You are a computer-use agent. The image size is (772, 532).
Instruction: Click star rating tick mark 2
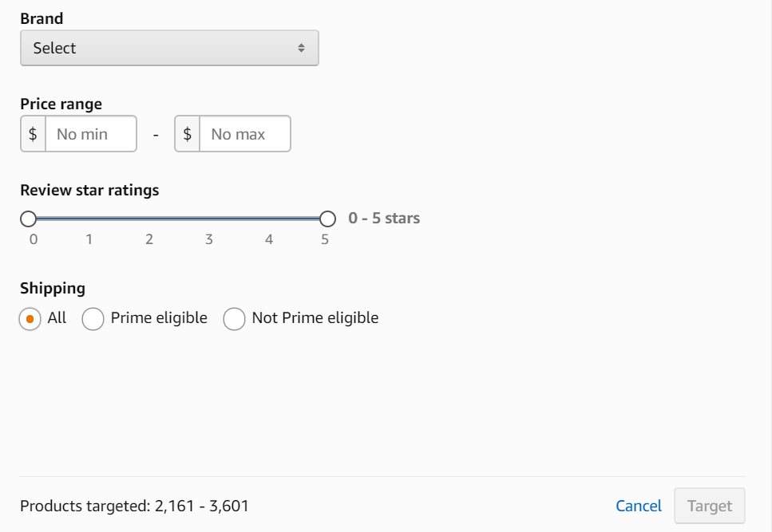[x=149, y=239]
